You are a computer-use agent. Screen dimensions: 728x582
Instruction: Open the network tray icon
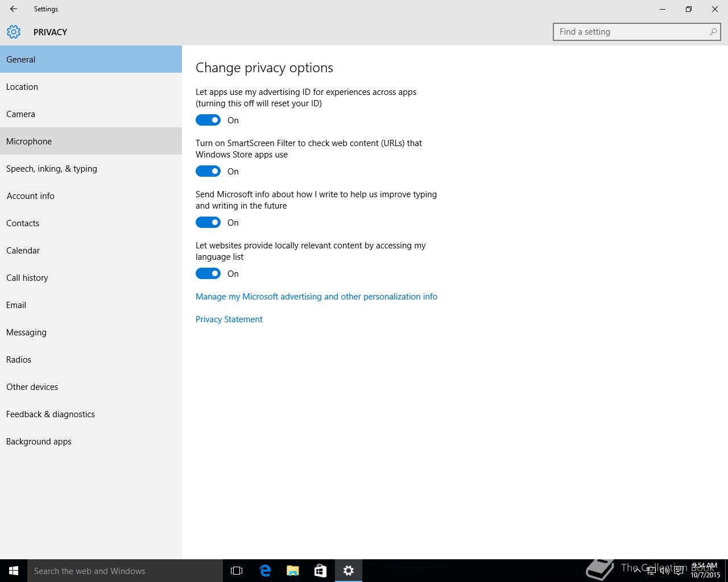(651, 571)
